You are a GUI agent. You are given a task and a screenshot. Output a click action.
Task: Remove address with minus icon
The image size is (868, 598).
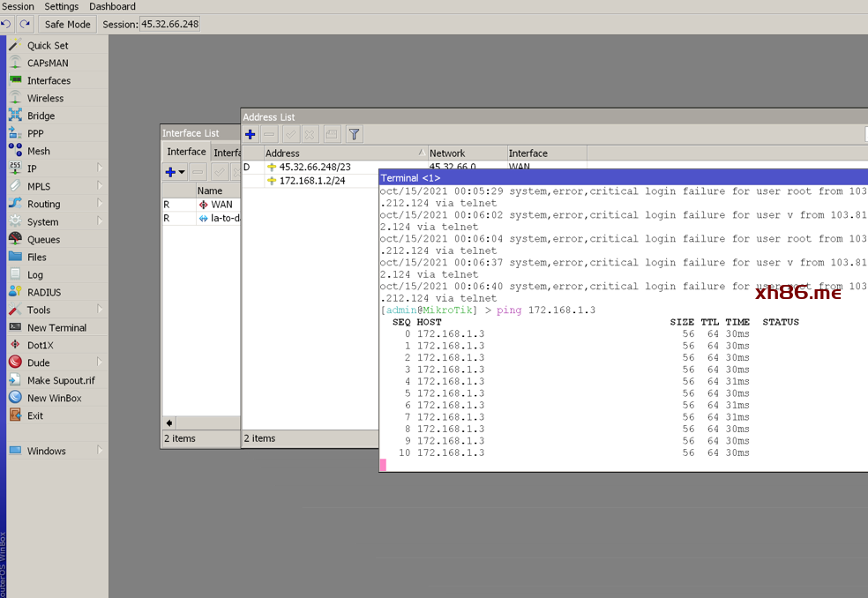click(x=269, y=135)
